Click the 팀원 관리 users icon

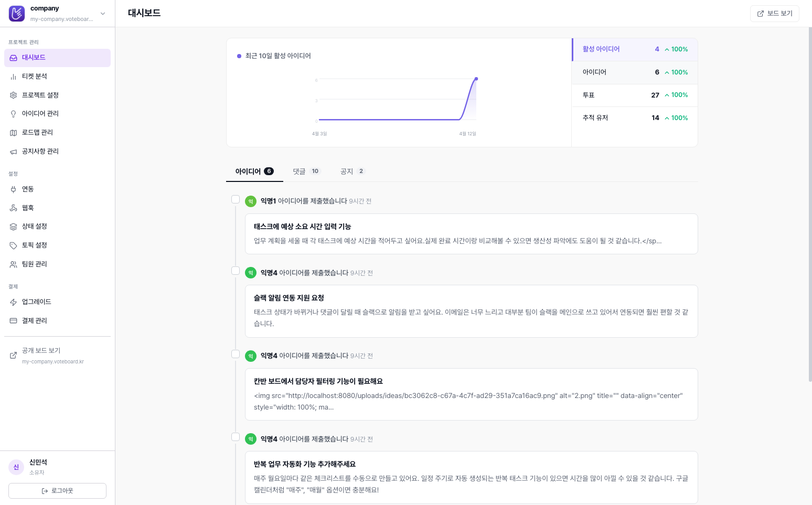pyautogui.click(x=14, y=264)
